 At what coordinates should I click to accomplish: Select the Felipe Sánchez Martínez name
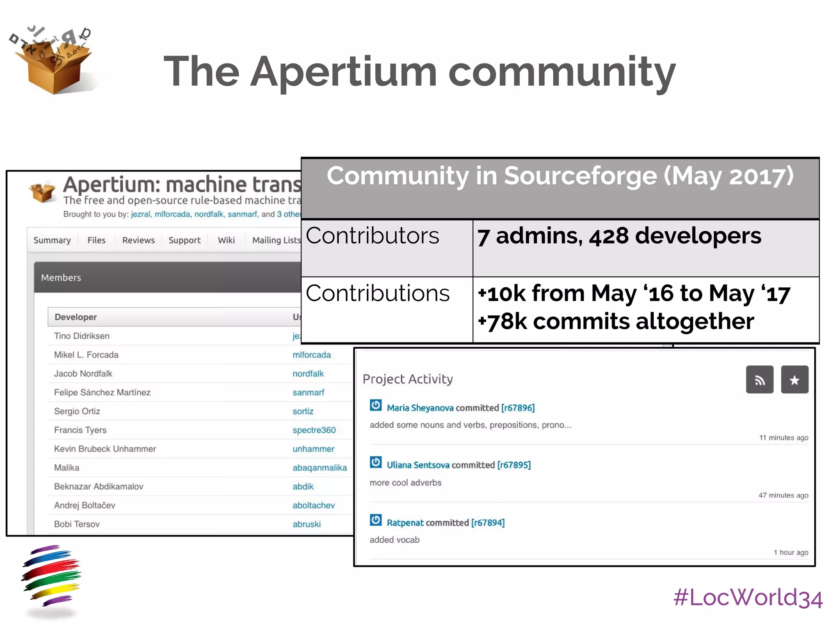102,393
